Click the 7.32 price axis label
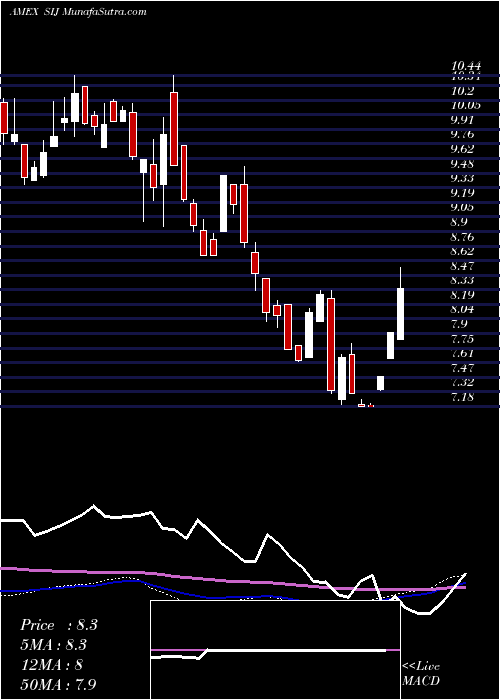This screenshot has height=700, width=500. pos(464,383)
